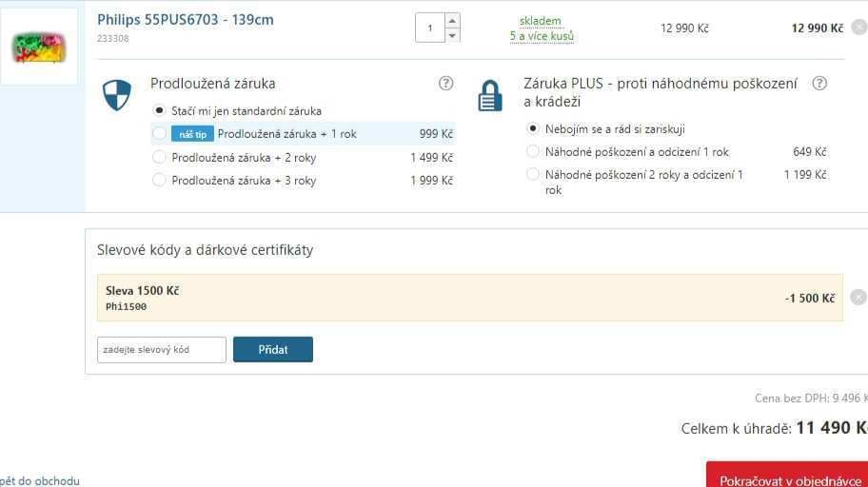
Task: Click the 'Sleva 1500 Kč' label
Action: [x=142, y=290]
